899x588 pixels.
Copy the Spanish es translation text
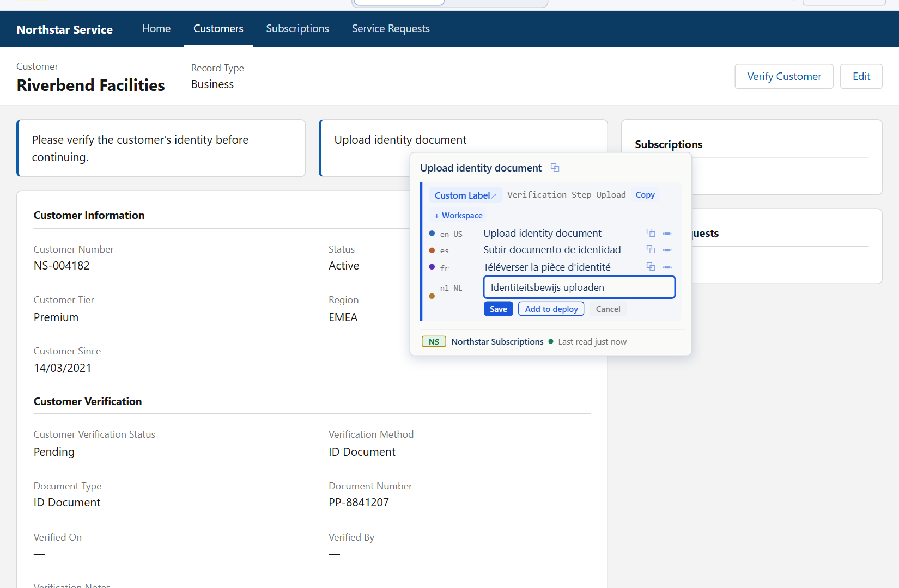(x=651, y=249)
